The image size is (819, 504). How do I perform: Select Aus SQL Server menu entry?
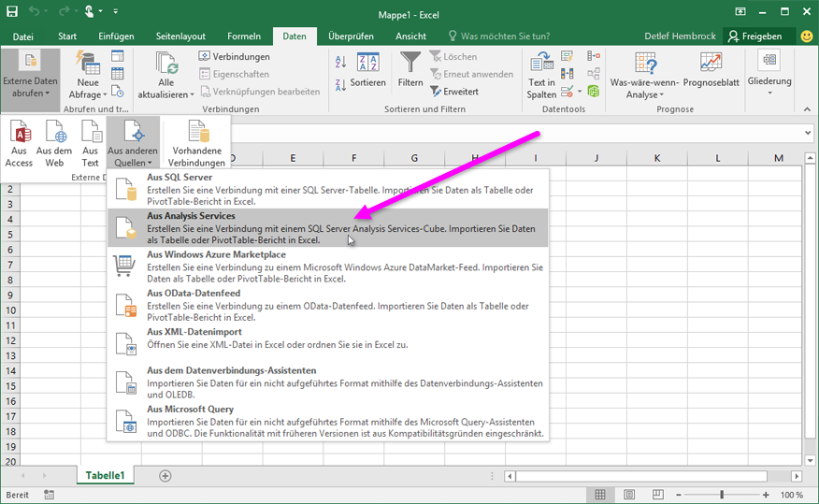(328, 189)
